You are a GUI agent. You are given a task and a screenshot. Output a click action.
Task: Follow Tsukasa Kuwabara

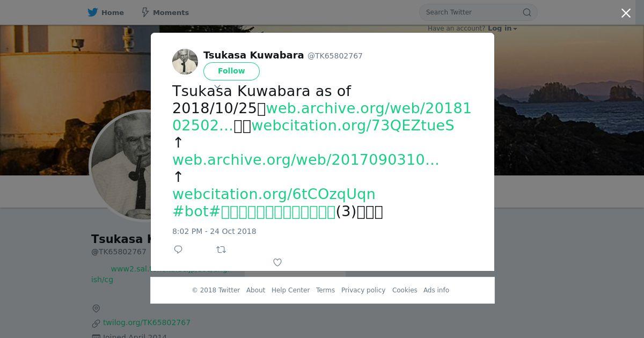(x=231, y=71)
